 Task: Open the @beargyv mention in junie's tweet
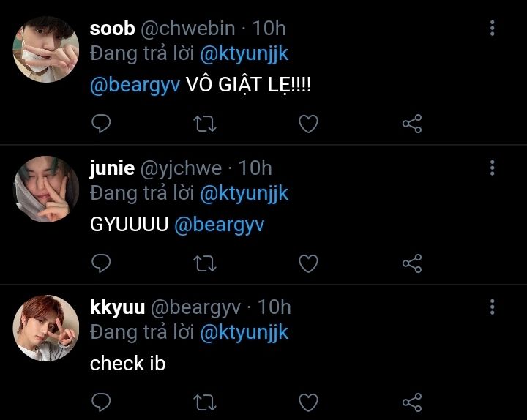[x=220, y=225]
